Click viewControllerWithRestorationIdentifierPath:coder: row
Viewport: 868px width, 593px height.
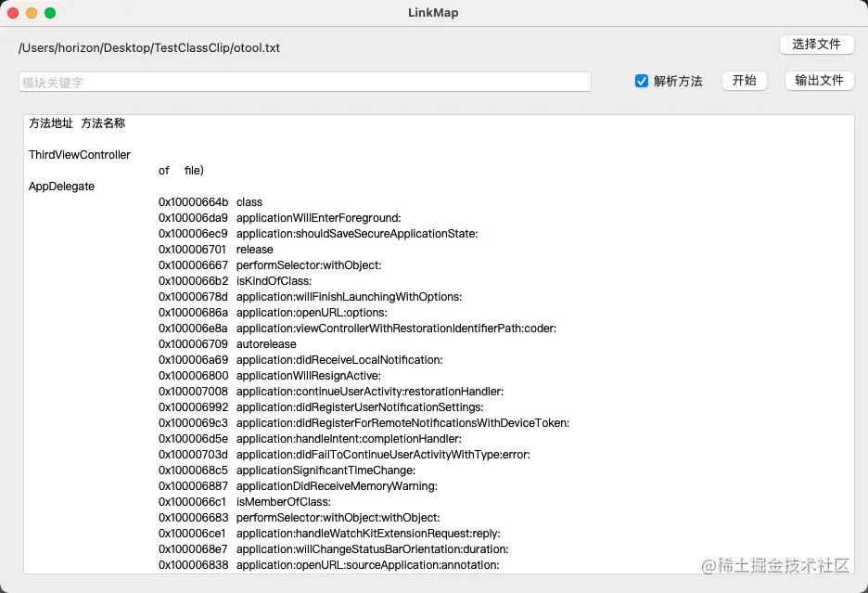pyautogui.click(x=358, y=329)
